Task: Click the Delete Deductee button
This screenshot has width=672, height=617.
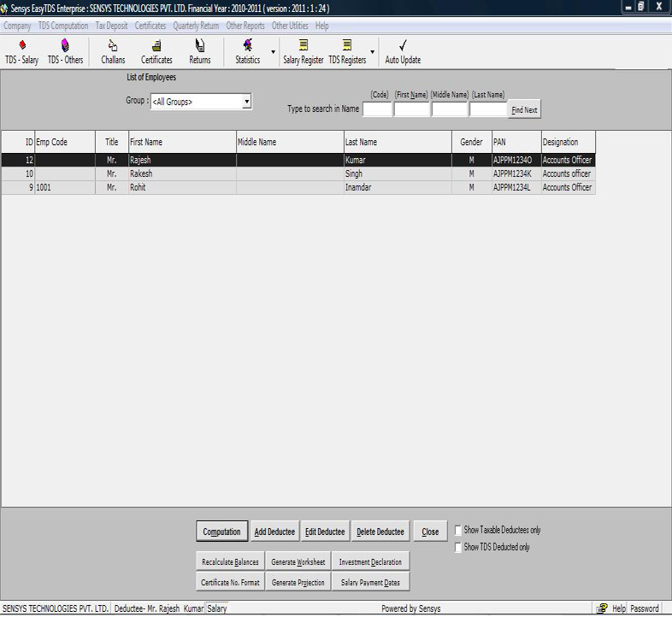Action: 380,532
